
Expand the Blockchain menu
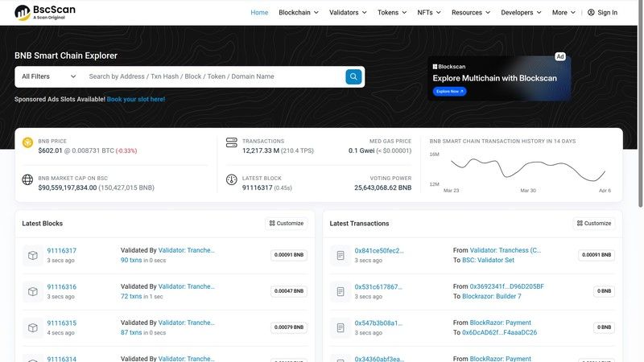(x=299, y=12)
